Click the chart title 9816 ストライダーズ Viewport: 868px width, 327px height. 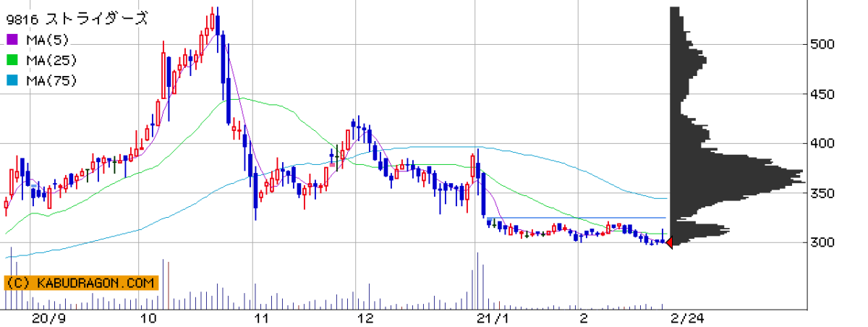(77, 19)
